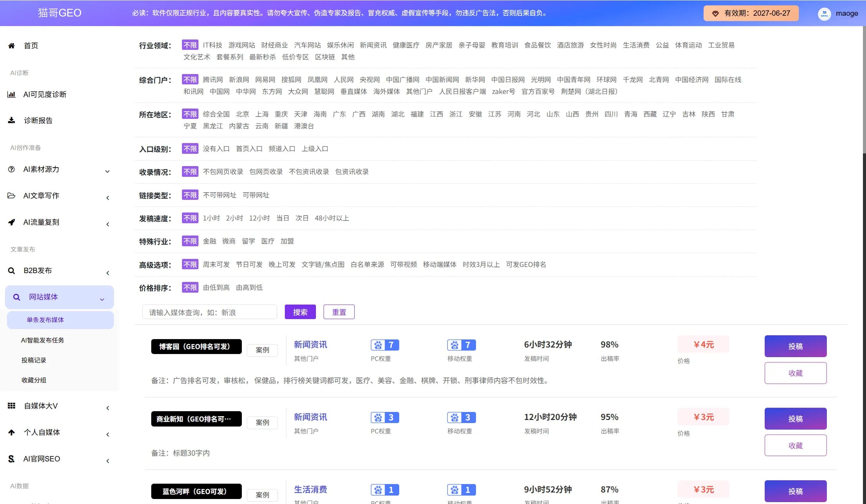
Task: Click the purple 搜索 button
Action: pos(300,312)
